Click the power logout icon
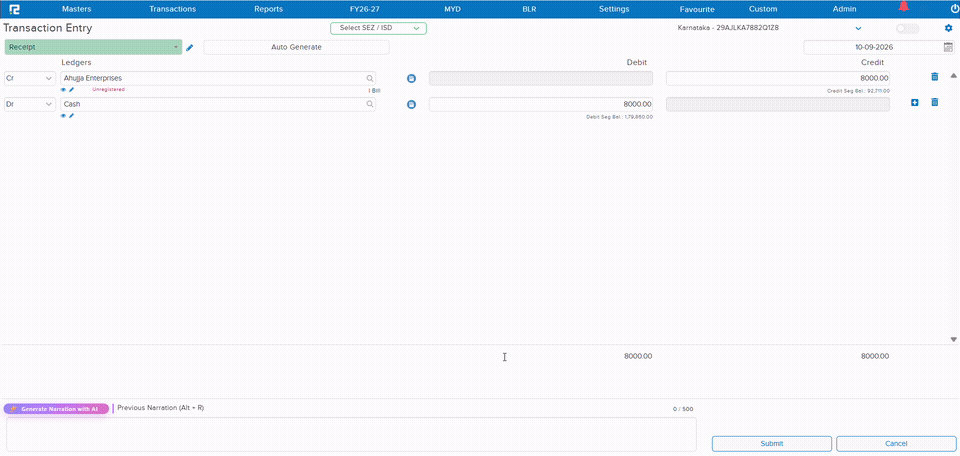Screen dimensions: 960x456 click(x=954, y=9)
